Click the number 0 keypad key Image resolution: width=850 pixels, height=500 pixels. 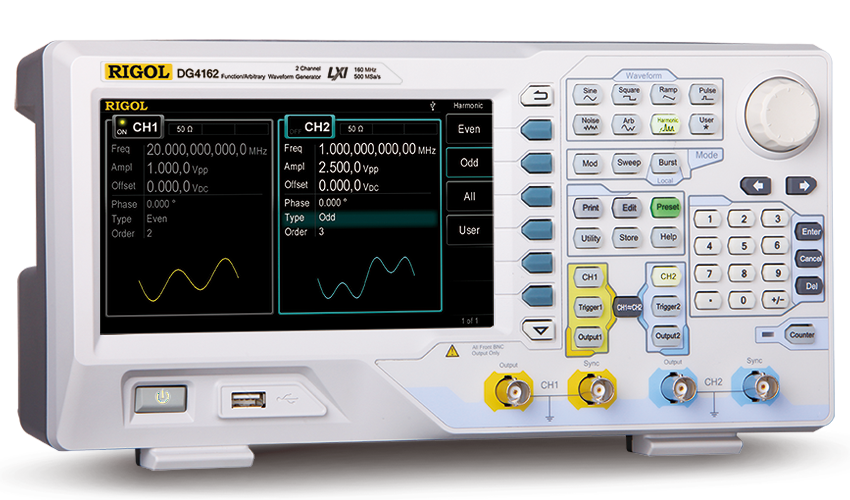click(743, 300)
